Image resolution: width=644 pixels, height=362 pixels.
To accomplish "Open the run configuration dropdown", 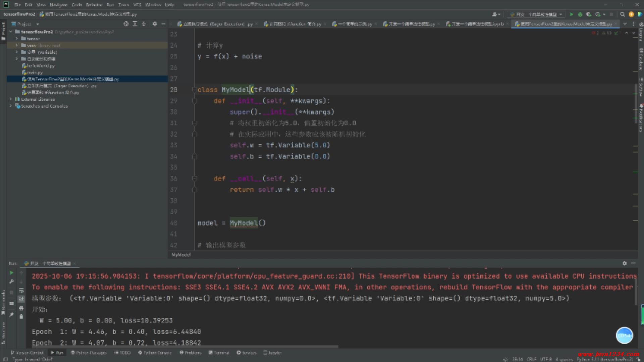I will (x=535, y=14).
